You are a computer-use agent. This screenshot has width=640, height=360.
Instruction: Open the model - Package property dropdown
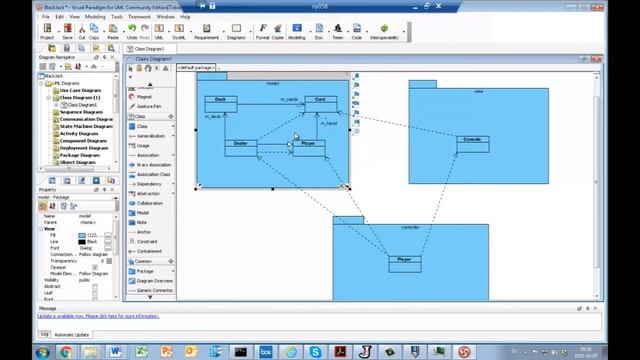(116, 197)
